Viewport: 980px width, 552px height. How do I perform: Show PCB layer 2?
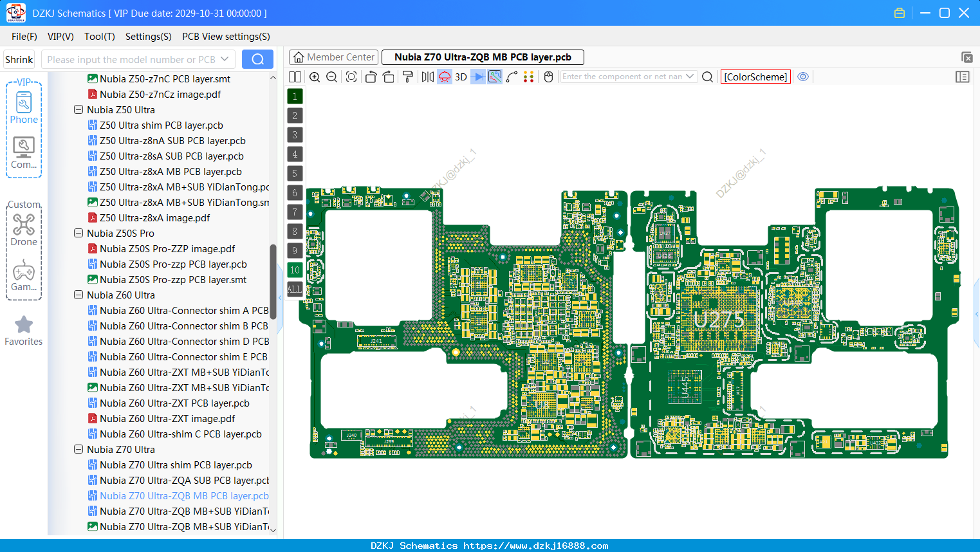pyautogui.click(x=295, y=116)
